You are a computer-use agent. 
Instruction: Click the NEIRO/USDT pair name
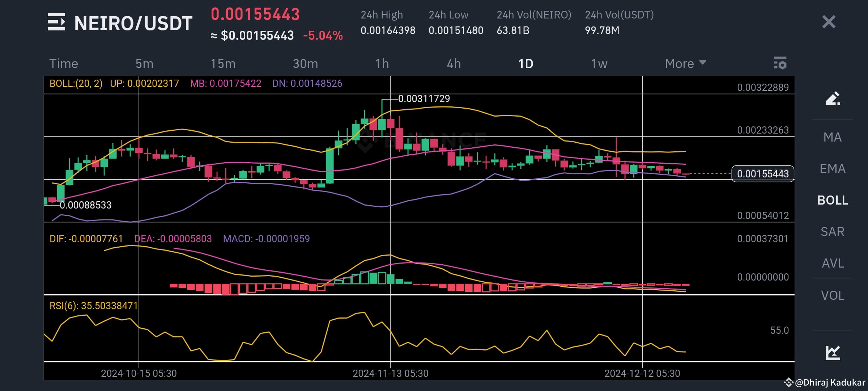pos(133,24)
